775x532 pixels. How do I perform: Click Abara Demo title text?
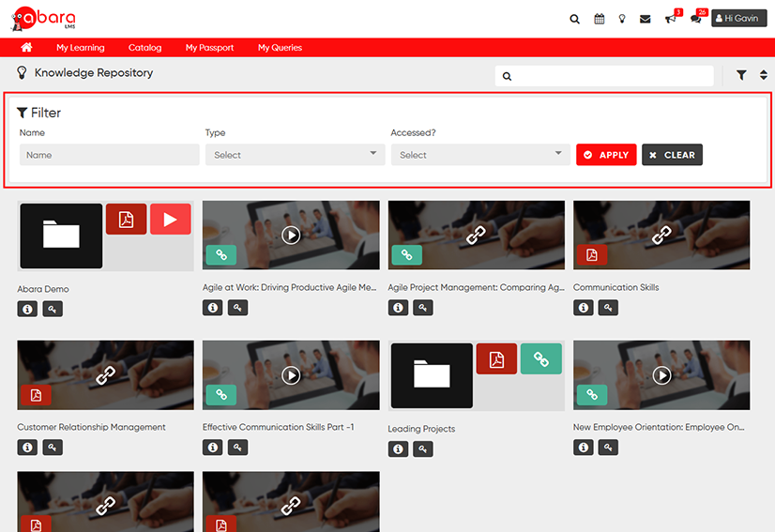pyautogui.click(x=43, y=289)
